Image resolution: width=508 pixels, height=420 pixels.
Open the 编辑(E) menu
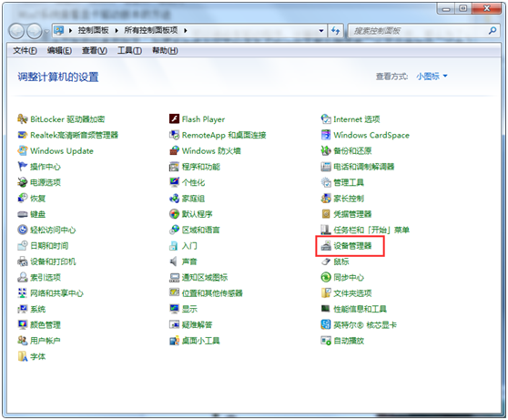[x=59, y=51]
